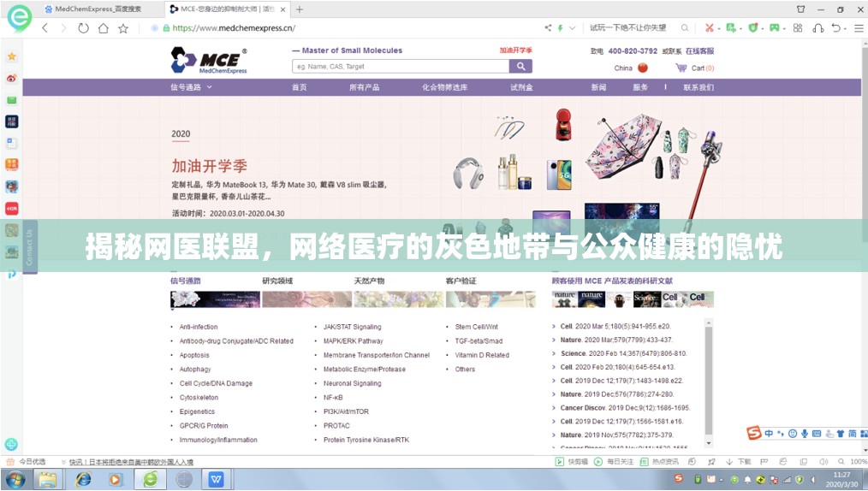This screenshot has height=491, width=868.
Task: Click the share icon in the address bar
Action: point(548,27)
